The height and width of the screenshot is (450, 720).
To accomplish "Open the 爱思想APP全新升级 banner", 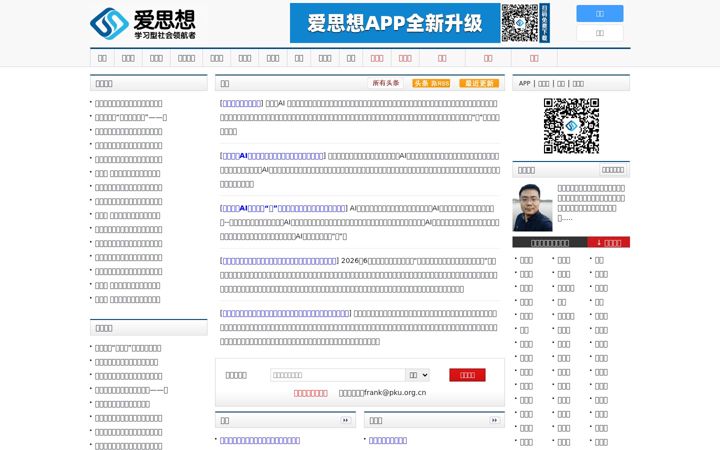I will coord(420,23).
